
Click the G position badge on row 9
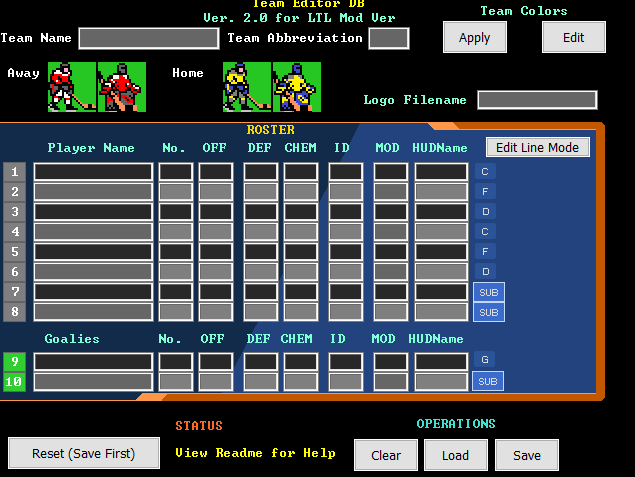pos(484,360)
